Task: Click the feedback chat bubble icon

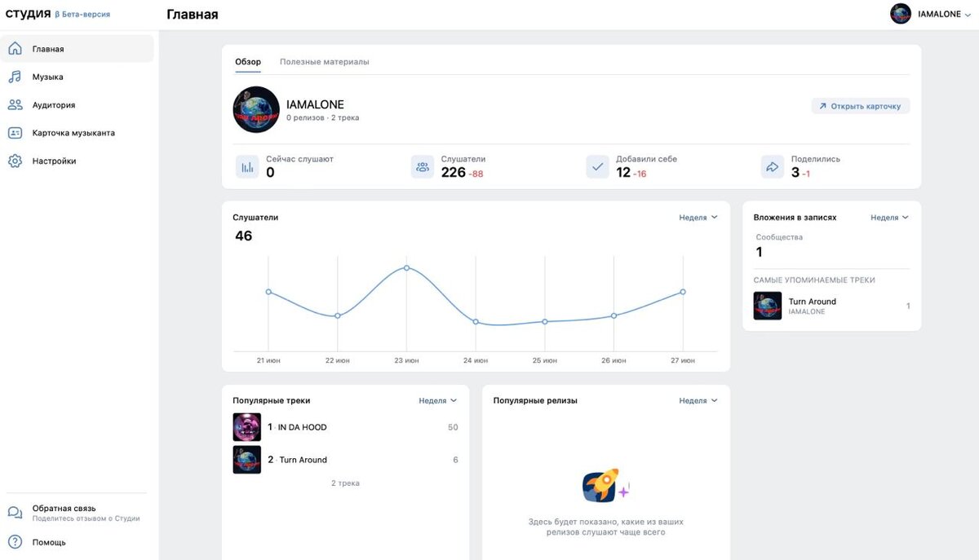Action: tap(15, 513)
